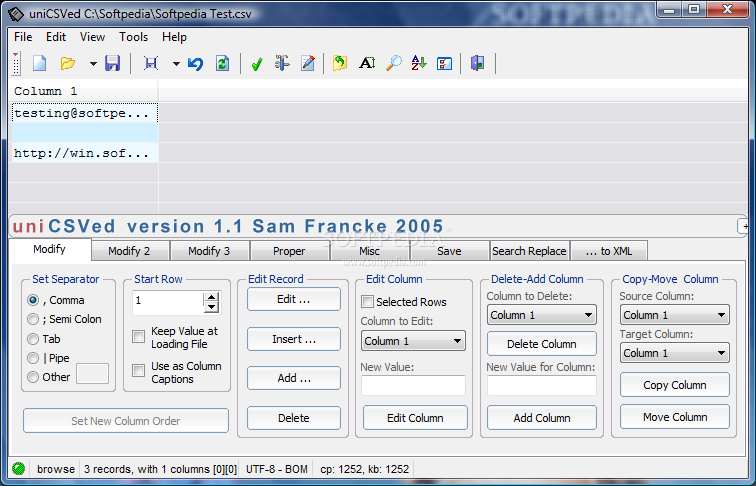Increase Start Row with up arrow
Image resolution: width=756 pixels, height=486 pixels.
[x=211, y=297]
